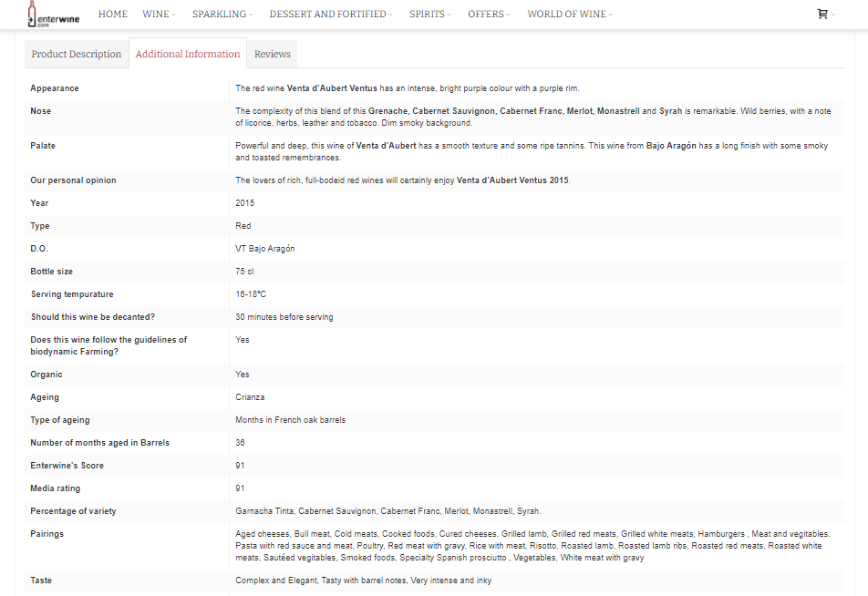Switch to the Product Description tab

(77, 54)
